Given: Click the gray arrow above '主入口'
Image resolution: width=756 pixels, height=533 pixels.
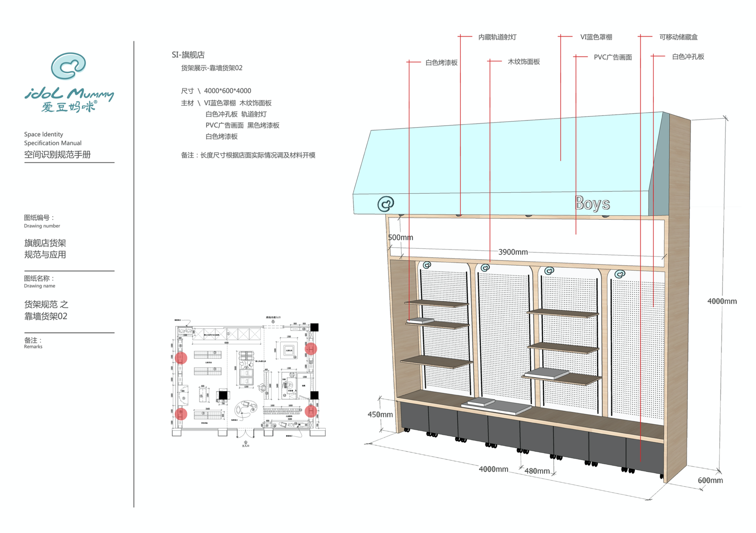Looking at the screenshot, I should click(x=246, y=442).
